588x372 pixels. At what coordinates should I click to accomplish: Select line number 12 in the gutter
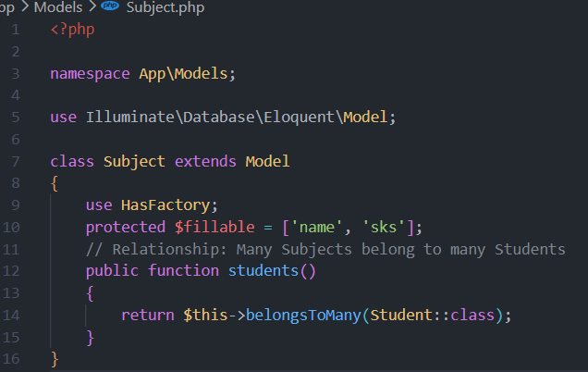pyautogui.click(x=11, y=271)
